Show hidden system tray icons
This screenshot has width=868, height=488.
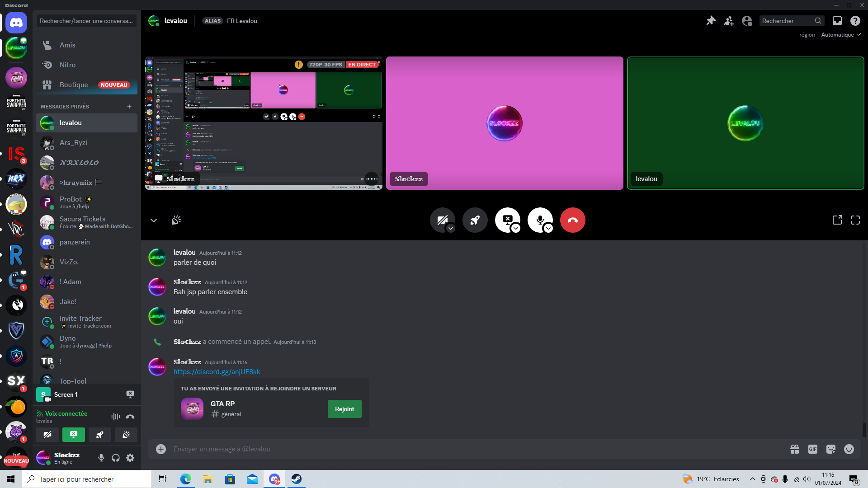(752, 479)
